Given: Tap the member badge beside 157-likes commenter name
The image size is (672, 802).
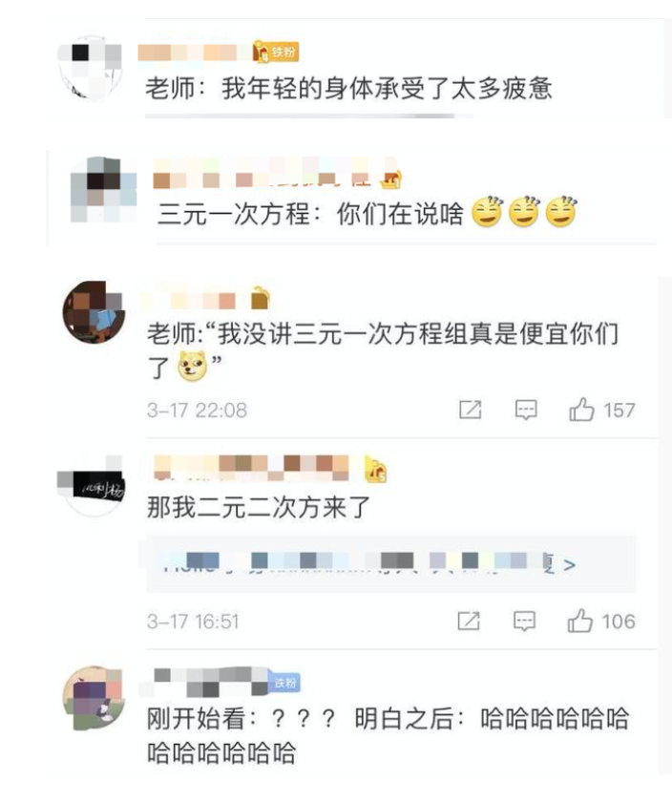Looking at the screenshot, I should point(261,298).
